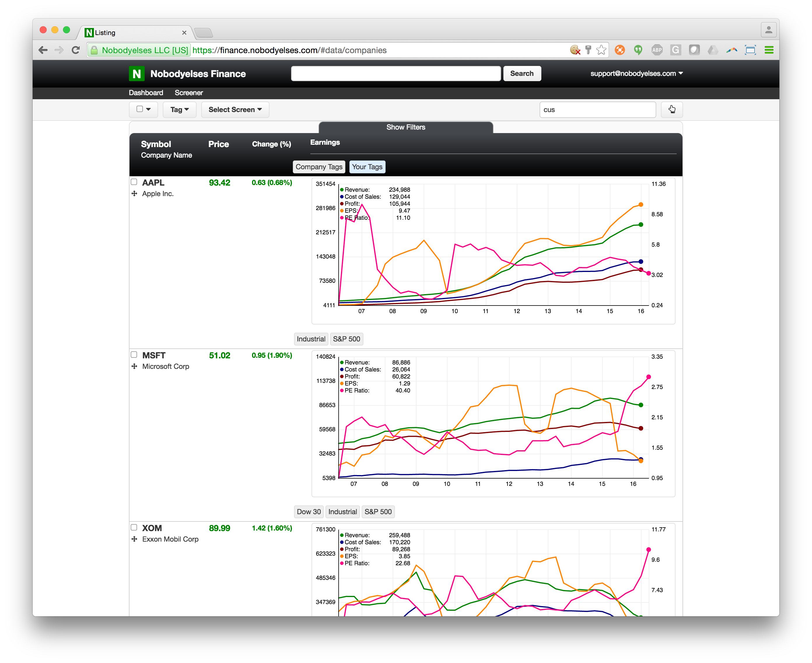Go to the Screener menu item
812x663 pixels.
189,93
